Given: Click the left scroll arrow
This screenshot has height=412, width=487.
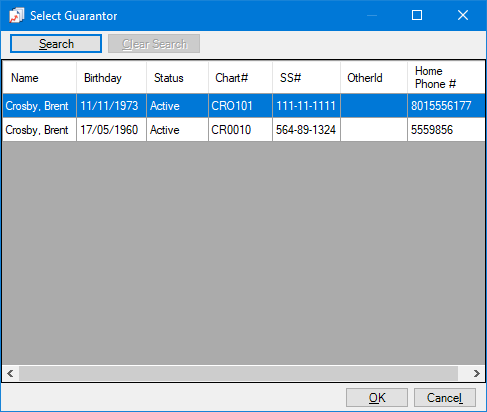Looking at the screenshot, I should pos(10,373).
